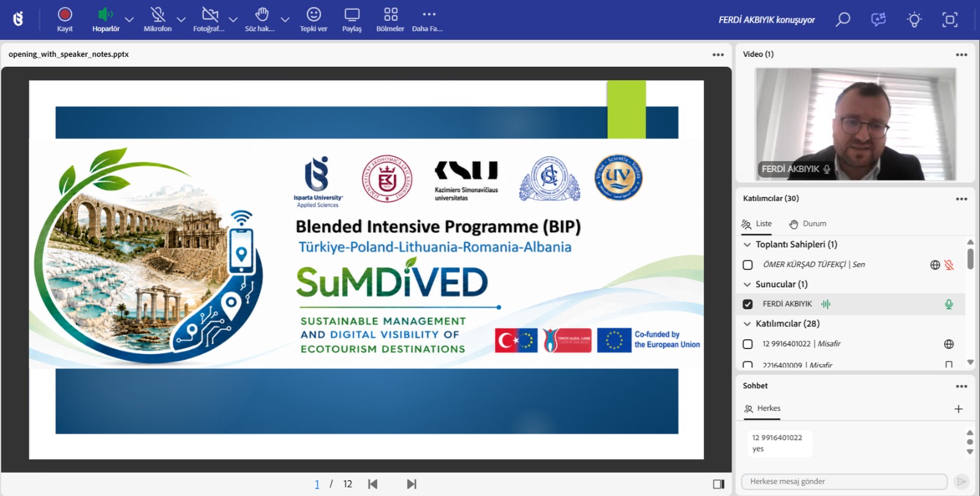Viewport: 980px width, 496px height.
Task: Open Hoparlör dropdown arrow
Action: pos(129,20)
